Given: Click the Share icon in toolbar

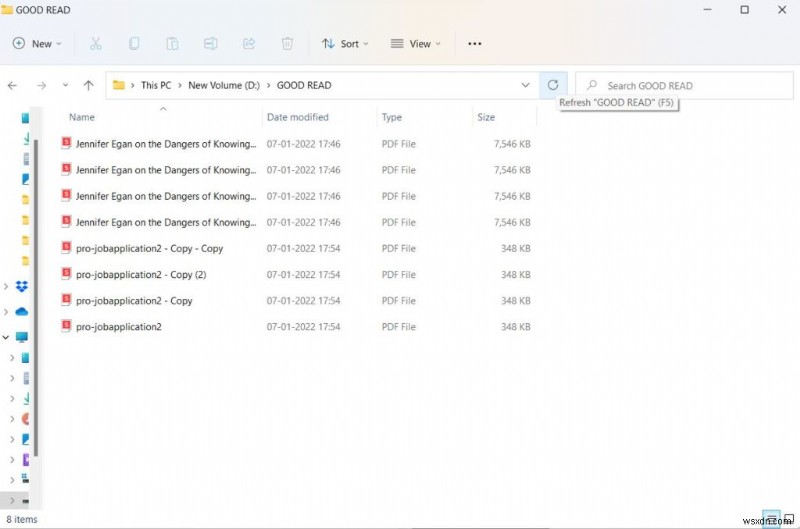Looking at the screenshot, I should click(248, 43).
